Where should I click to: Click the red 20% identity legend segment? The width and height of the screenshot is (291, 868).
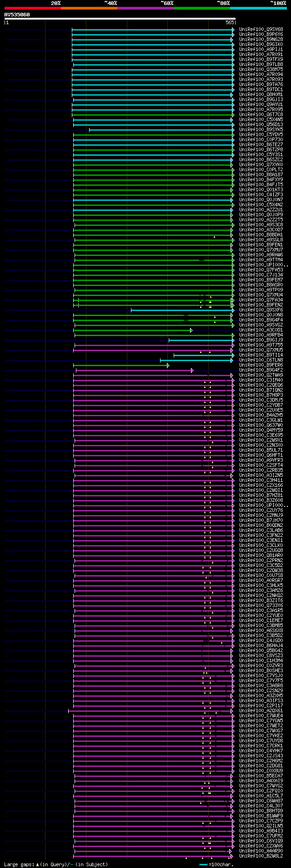click(x=33, y=8)
